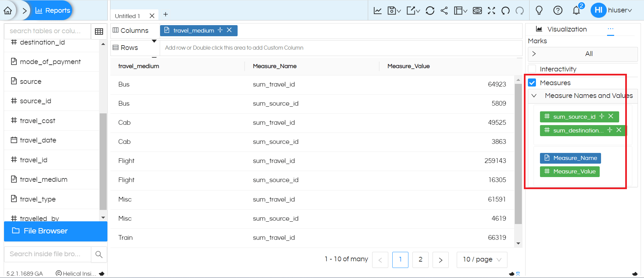Screen dimensions: 644x278
Task: Focus the search tables or columns field
Action: pos(47,31)
